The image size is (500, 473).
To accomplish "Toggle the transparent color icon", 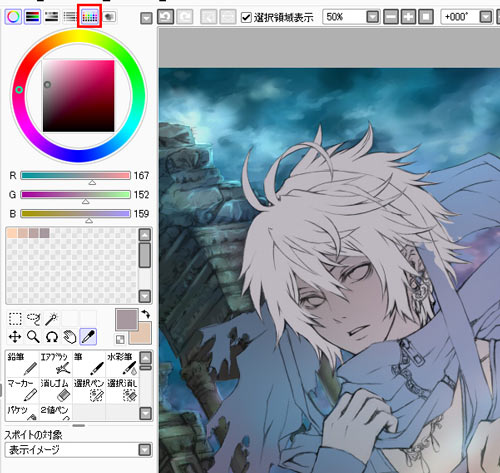I will pos(120,339).
